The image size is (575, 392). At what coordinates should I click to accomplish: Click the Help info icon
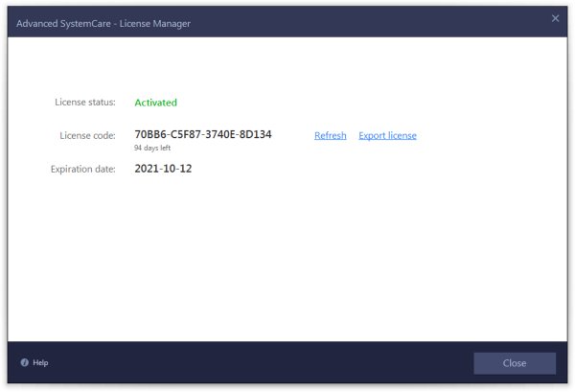tap(25, 362)
